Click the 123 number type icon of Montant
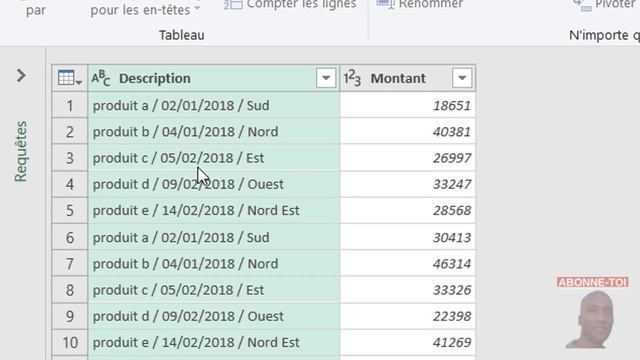The image size is (640, 360). click(352, 78)
